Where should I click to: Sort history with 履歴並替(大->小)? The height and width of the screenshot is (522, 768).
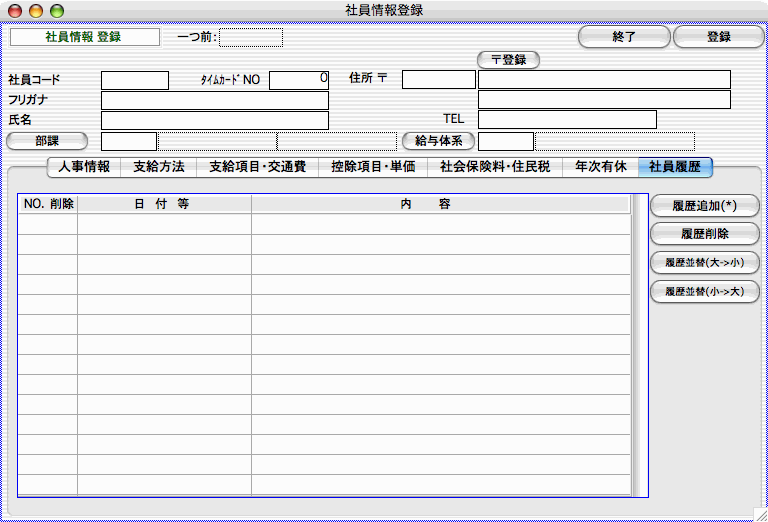[704, 264]
